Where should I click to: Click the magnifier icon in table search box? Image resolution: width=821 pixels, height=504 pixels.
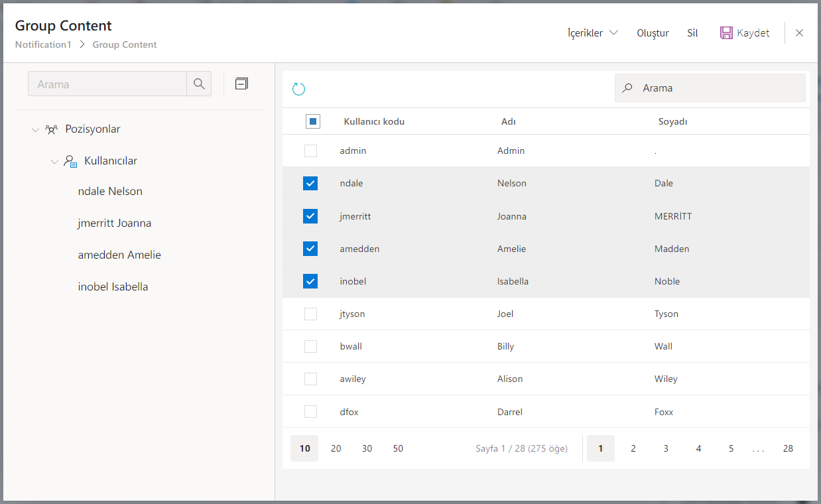(x=627, y=88)
